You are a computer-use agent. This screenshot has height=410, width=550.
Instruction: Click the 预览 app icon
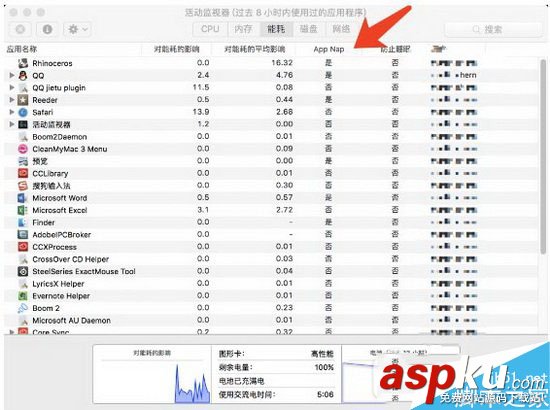(x=23, y=161)
